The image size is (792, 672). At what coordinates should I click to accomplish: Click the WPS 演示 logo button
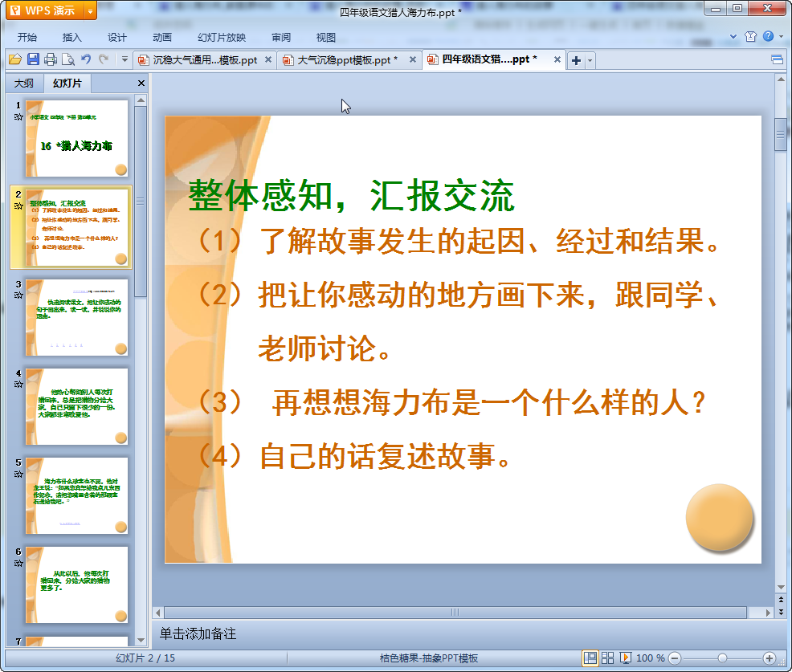click(x=44, y=10)
